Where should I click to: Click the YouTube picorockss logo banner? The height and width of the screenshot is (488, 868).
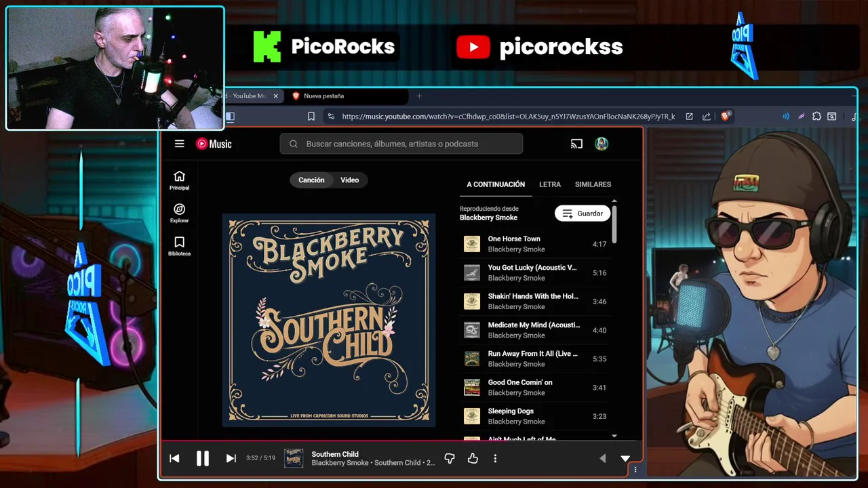point(539,47)
